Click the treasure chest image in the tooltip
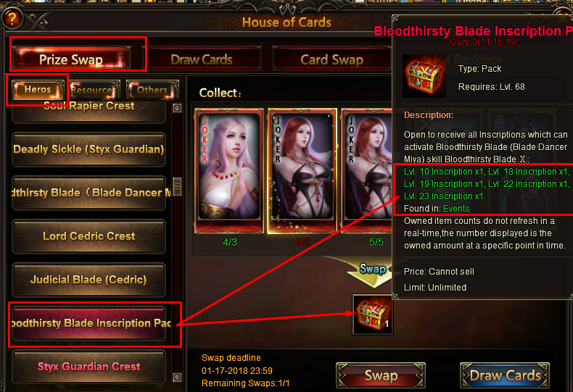 pyautogui.click(x=424, y=76)
